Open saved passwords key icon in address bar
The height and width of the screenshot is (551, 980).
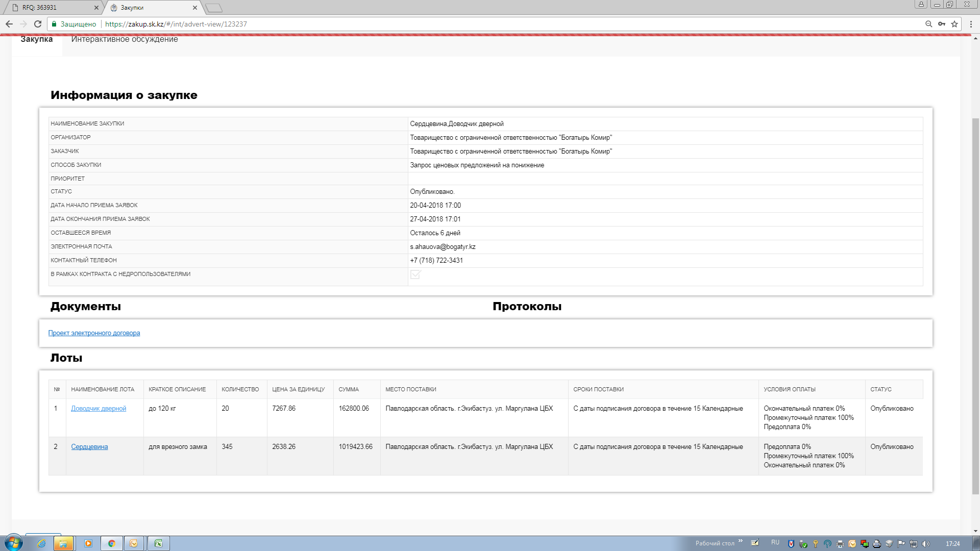[942, 24]
